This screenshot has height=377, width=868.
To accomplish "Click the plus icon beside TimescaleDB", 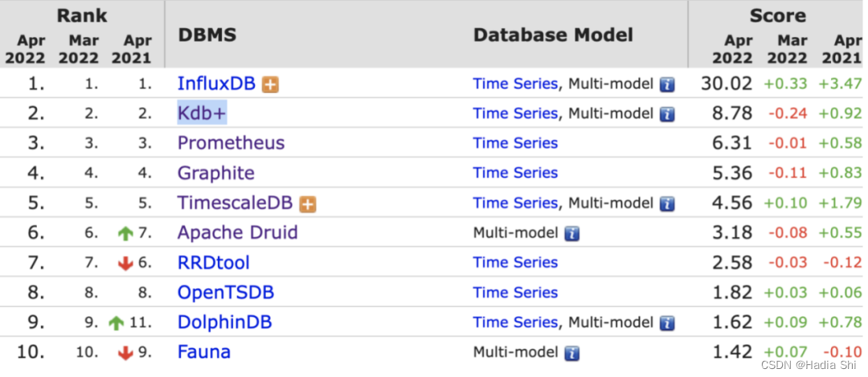I will (308, 204).
